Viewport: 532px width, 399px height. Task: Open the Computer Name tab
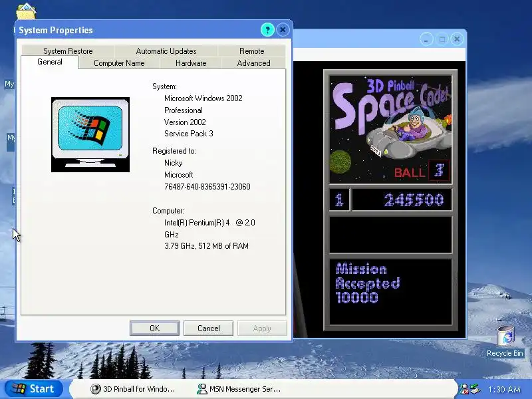119,63
